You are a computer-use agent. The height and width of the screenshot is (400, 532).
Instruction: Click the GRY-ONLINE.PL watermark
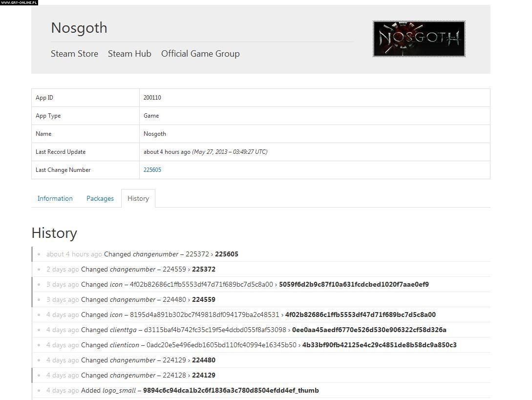click(19, 2)
